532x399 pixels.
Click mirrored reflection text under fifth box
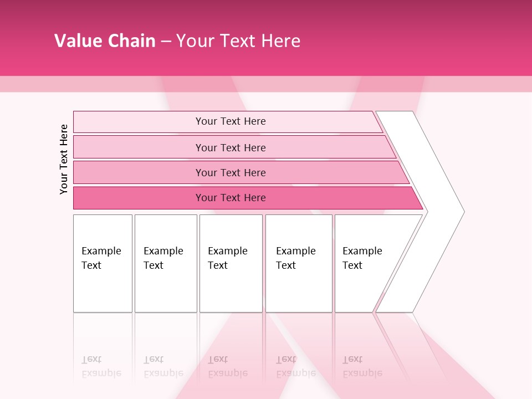point(362,366)
